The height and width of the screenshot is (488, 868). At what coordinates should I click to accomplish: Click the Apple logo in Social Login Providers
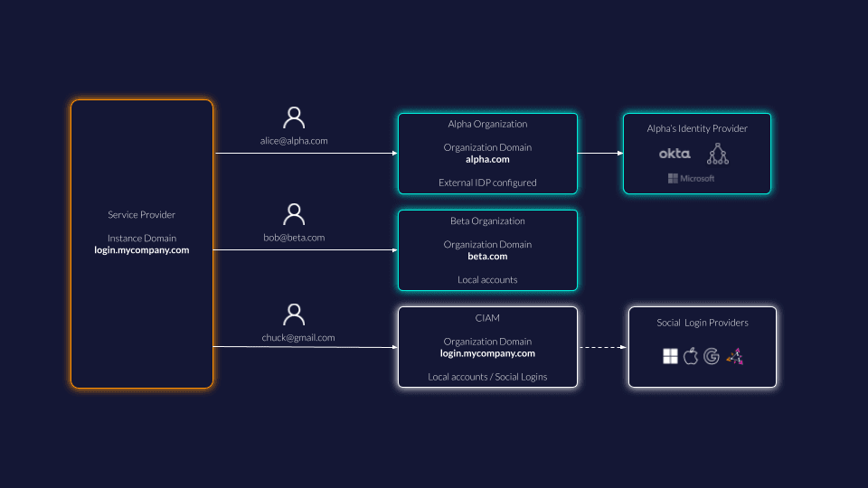(691, 356)
